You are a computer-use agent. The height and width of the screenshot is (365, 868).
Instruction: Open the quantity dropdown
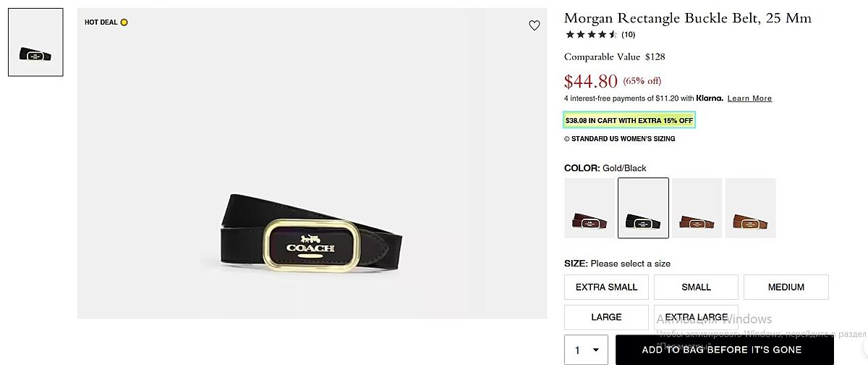[587, 350]
